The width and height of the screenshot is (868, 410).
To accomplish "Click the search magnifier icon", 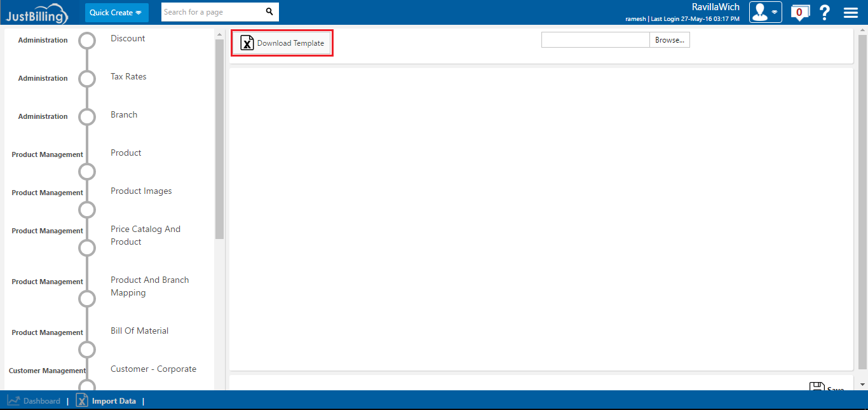I will (269, 12).
